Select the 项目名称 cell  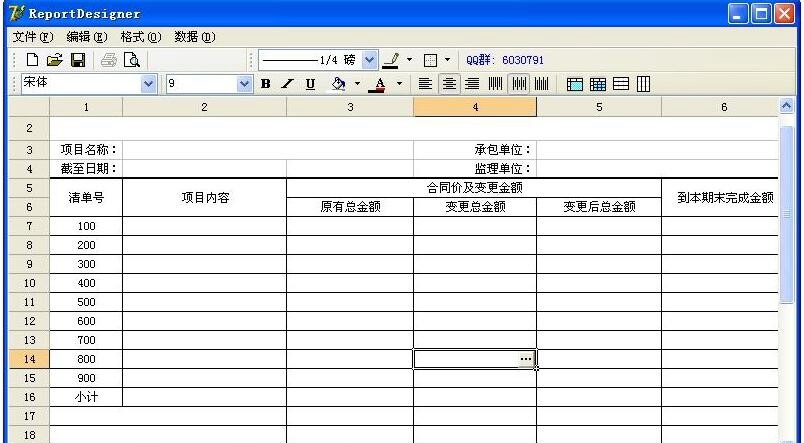86,150
